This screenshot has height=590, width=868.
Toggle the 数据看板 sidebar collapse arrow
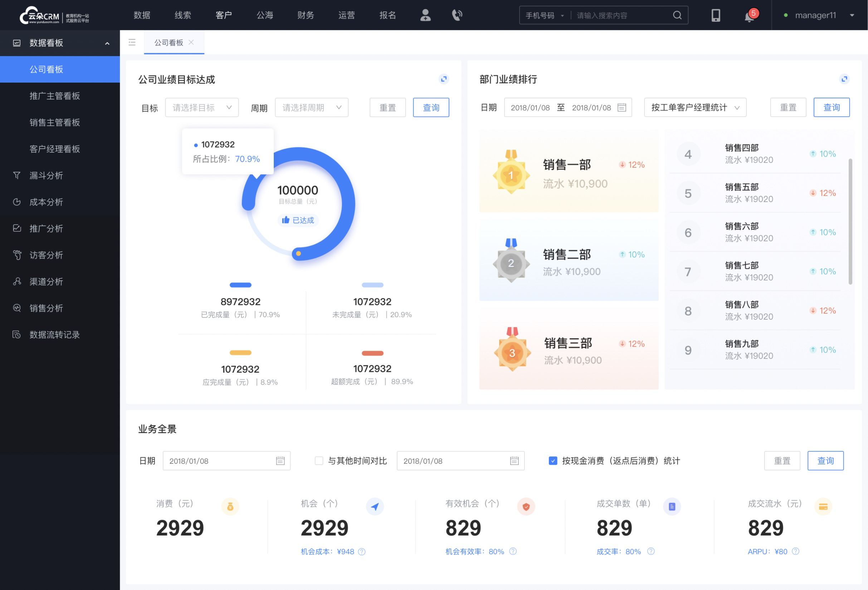click(107, 43)
